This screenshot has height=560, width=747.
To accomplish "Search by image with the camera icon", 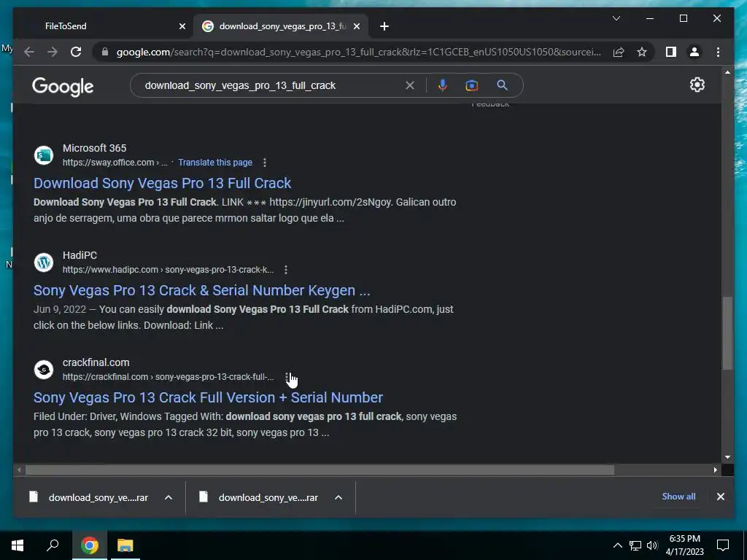I will click(x=472, y=85).
